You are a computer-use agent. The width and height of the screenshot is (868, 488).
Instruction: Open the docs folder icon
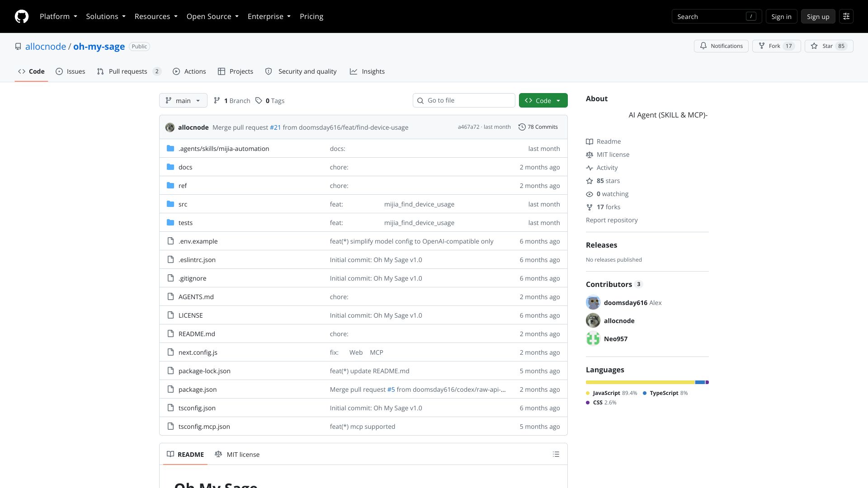click(170, 167)
